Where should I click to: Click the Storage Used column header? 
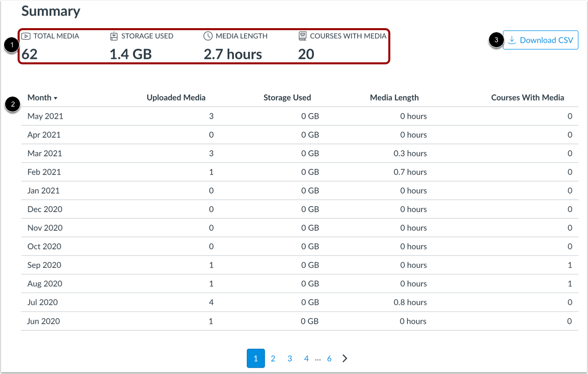(287, 97)
